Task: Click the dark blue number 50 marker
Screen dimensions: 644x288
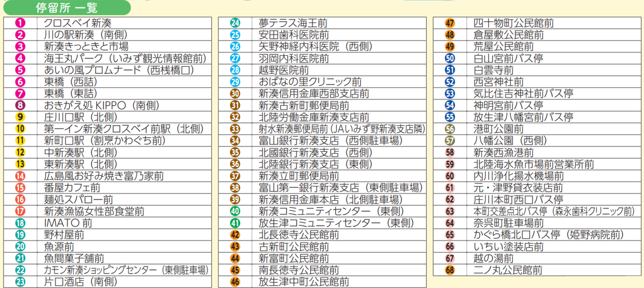Action: click(x=450, y=59)
